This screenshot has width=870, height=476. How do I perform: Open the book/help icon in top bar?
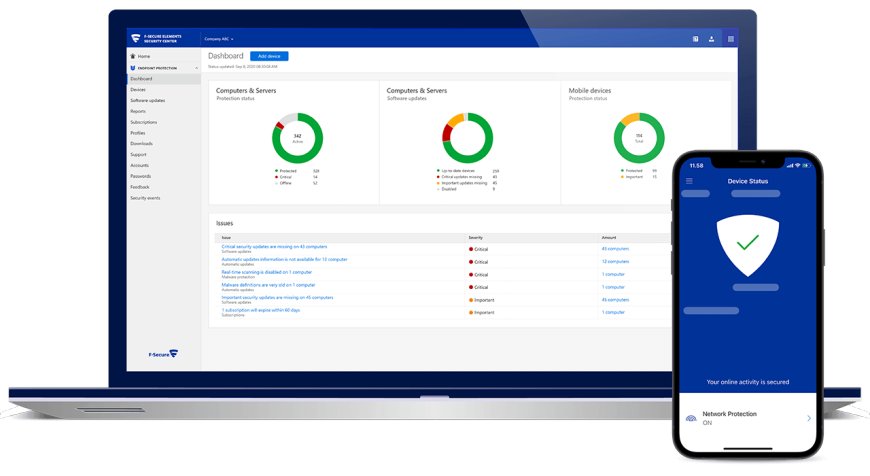[695, 39]
